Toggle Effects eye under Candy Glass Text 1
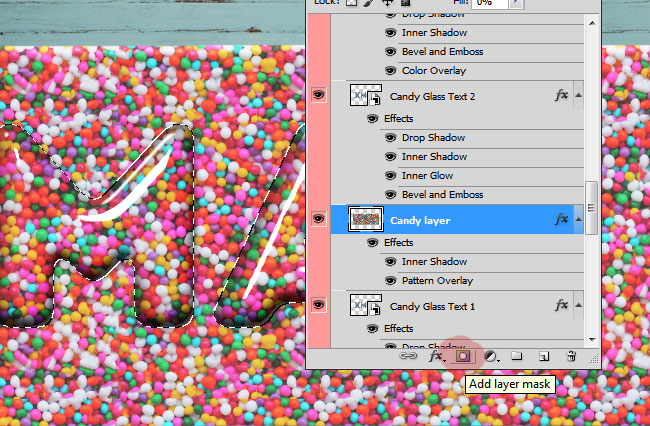 coord(372,329)
